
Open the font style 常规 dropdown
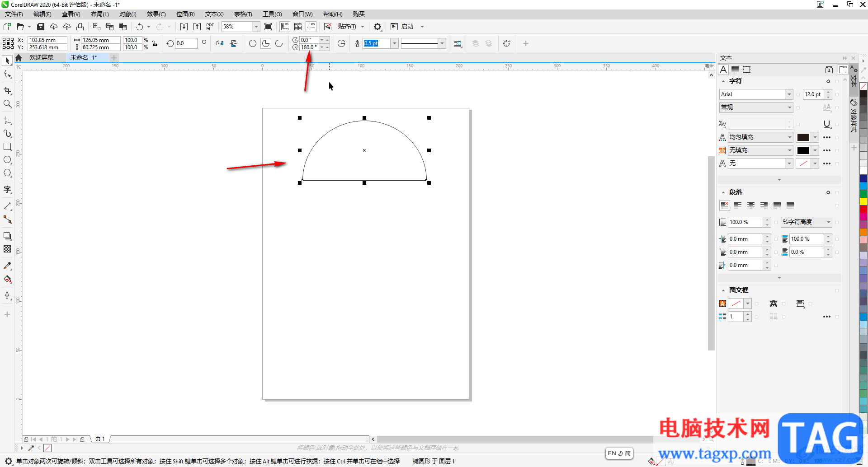[x=790, y=107]
